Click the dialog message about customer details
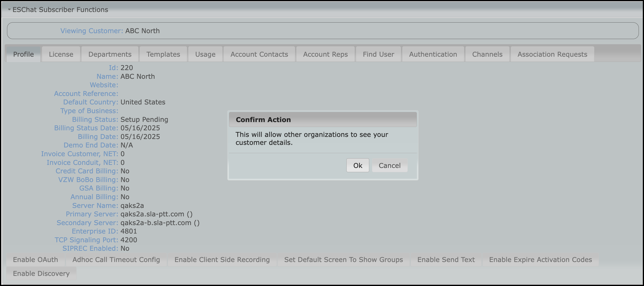 pyautogui.click(x=312, y=139)
